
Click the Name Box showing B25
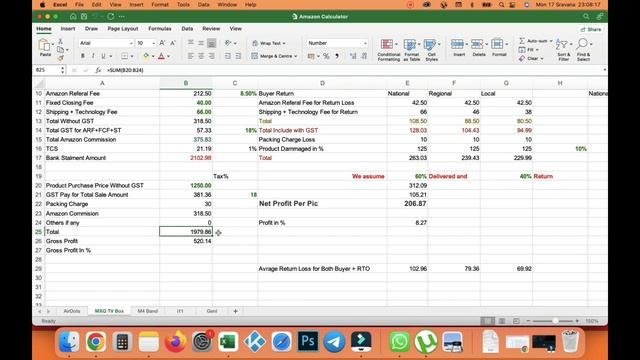tap(48, 70)
